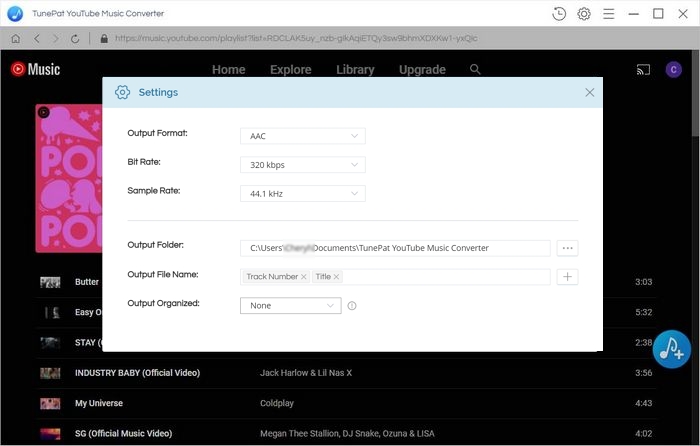Screen dimensions: 700x446
Task: Open Megan Thee Stallion, DJ Snake artist link
Action: coord(347,433)
